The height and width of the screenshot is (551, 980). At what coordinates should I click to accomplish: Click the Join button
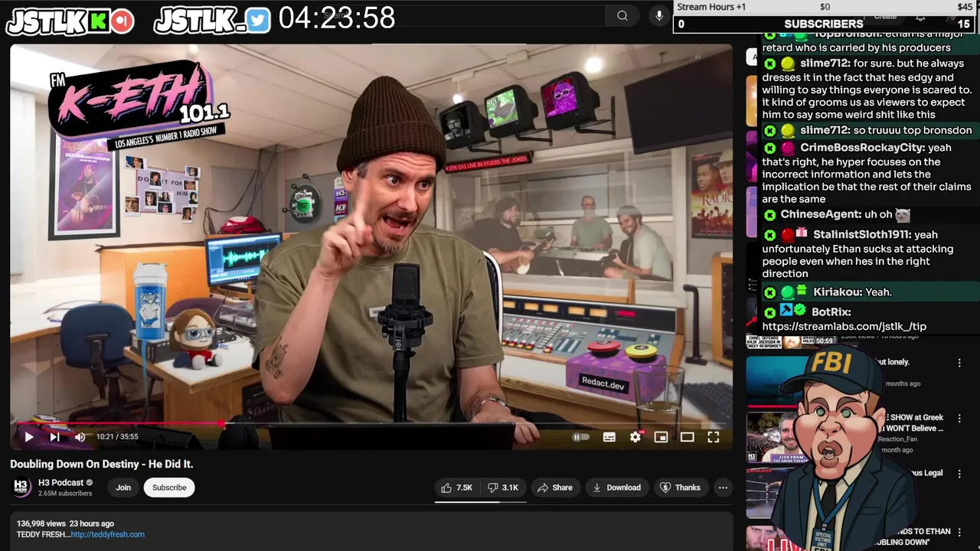click(123, 487)
